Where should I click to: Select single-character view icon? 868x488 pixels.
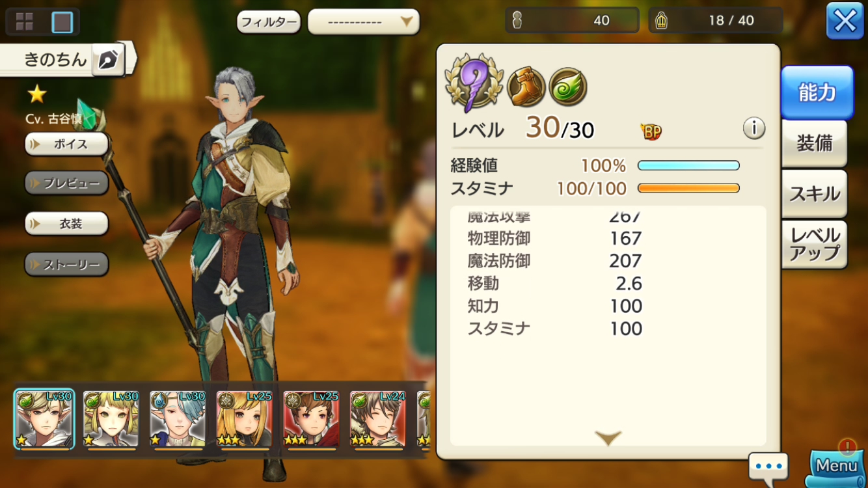point(62,22)
